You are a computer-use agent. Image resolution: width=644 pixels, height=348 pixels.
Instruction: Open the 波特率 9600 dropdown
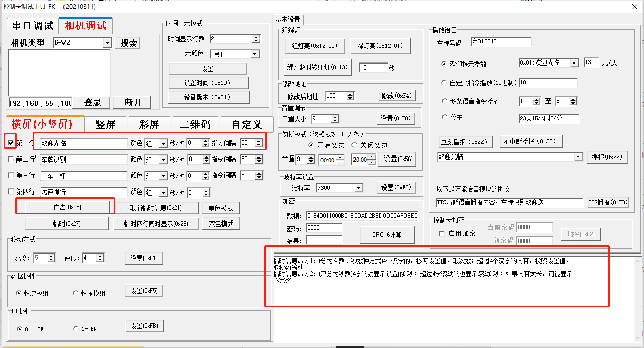(x=359, y=188)
